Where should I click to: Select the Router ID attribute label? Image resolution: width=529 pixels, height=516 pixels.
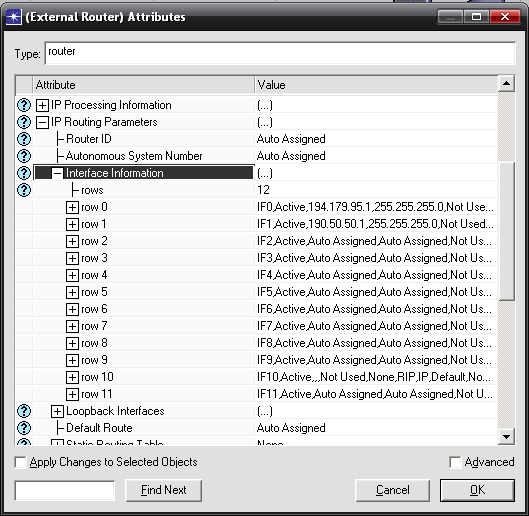(89, 139)
